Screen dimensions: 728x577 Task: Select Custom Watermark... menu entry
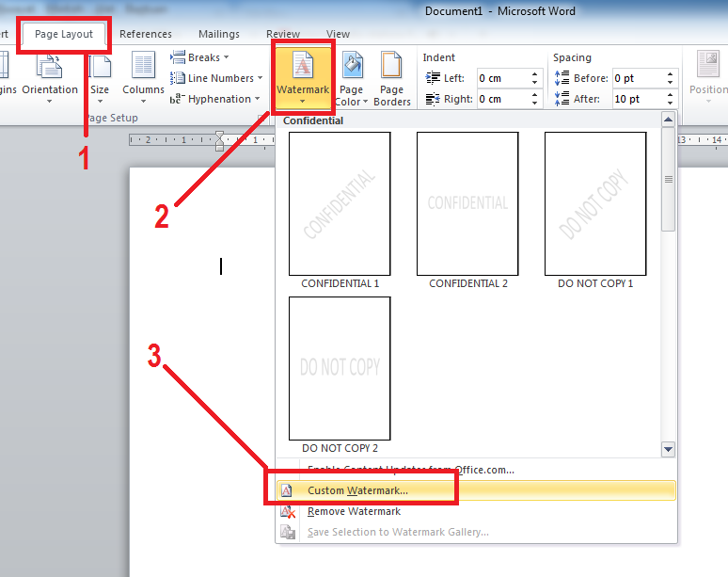476,490
